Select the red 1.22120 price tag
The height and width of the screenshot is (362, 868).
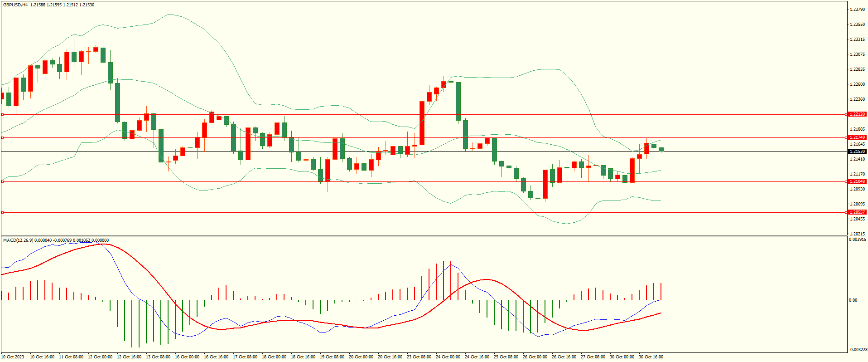click(x=857, y=114)
